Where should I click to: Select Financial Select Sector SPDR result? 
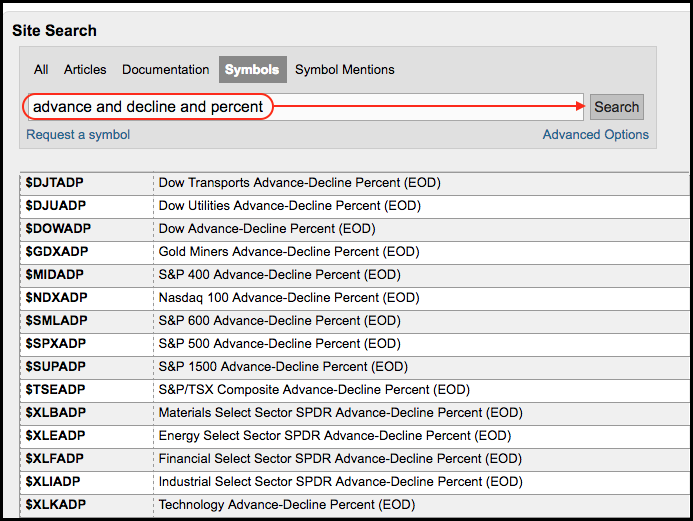[340, 458]
